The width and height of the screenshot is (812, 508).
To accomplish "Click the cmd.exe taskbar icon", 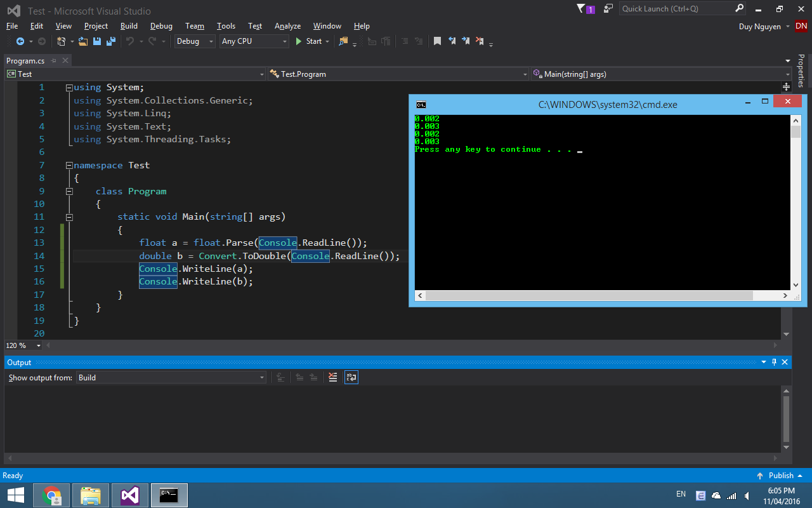I will point(169,495).
